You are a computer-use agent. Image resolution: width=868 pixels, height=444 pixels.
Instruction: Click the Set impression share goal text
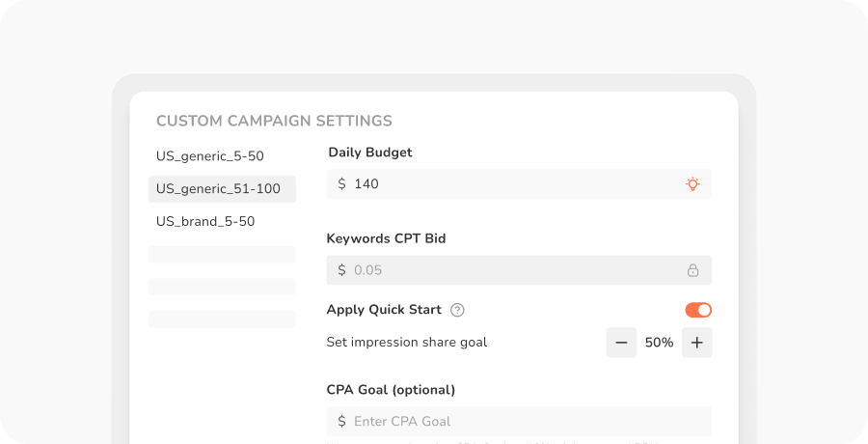(407, 342)
